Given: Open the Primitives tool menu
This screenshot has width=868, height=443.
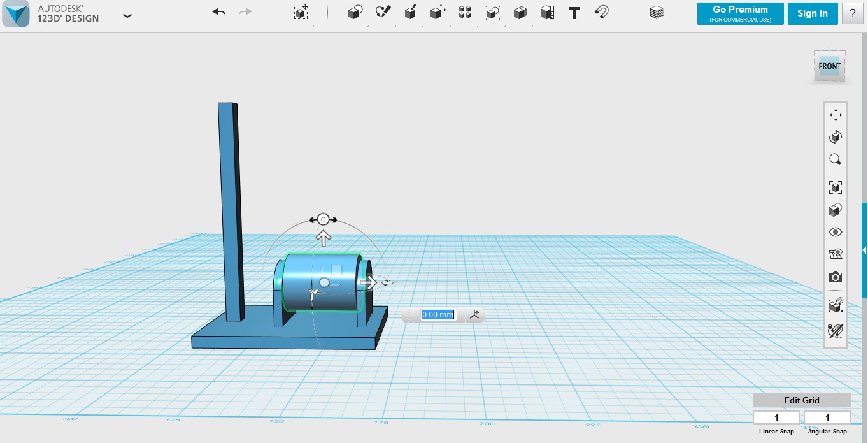Looking at the screenshot, I should point(355,12).
